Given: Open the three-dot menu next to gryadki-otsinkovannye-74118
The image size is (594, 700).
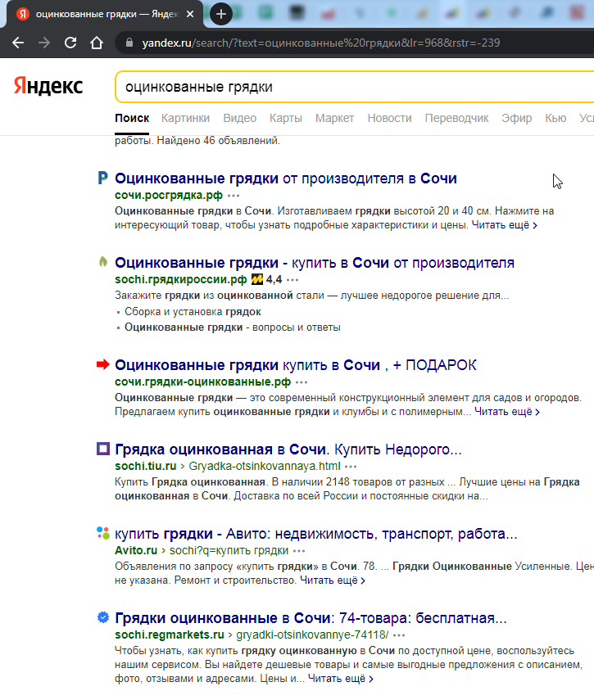Looking at the screenshot, I should coord(399,635).
